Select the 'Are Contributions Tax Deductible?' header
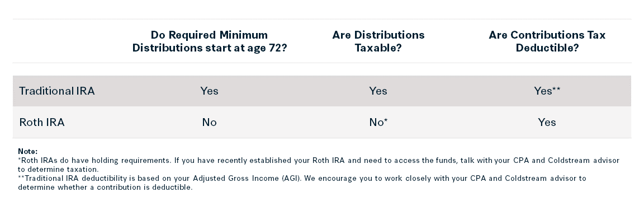 pyautogui.click(x=547, y=41)
